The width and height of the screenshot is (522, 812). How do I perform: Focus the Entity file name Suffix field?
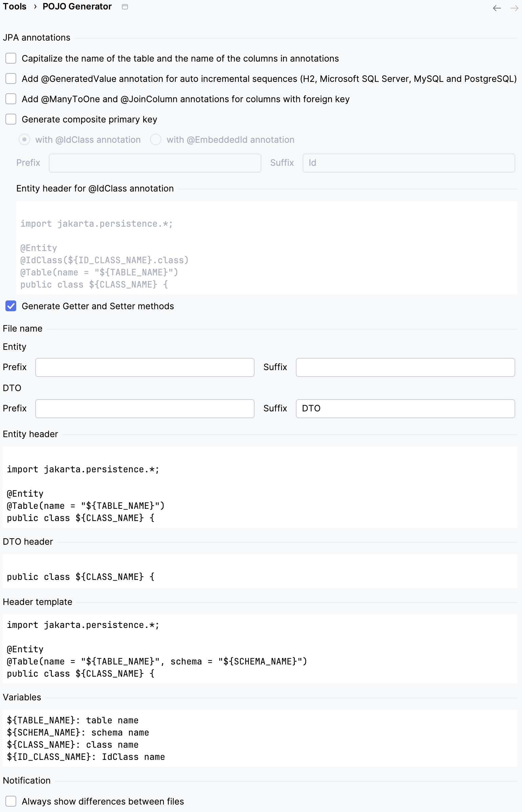(x=406, y=367)
